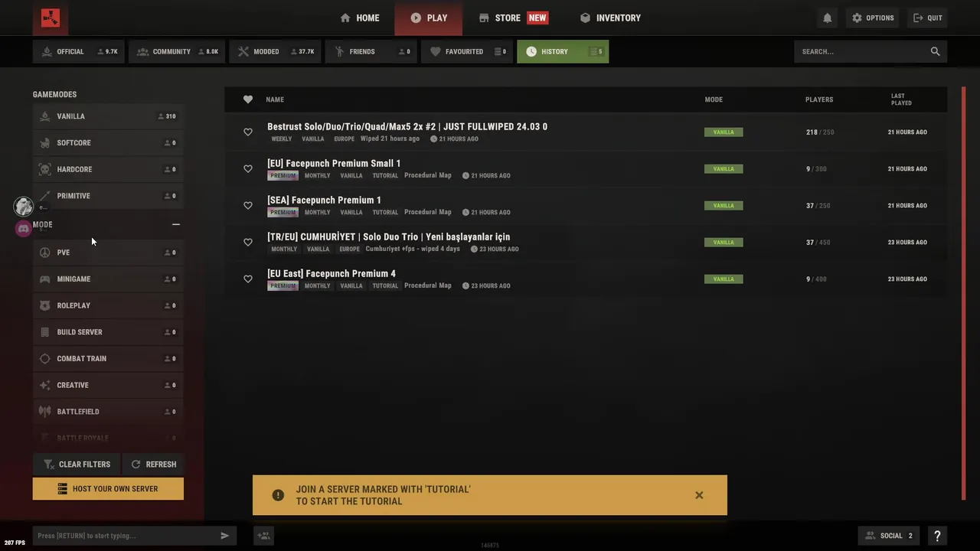980x551 pixels.
Task: Click '37 / 450' players count
Action: pyautogui.click(x=818, y=243)
